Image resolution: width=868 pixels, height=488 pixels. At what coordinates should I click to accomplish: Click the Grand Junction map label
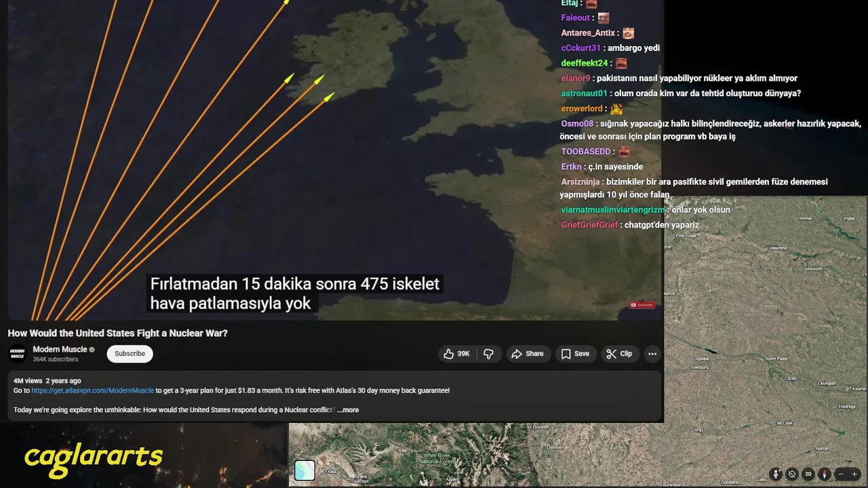pos(361,479)
